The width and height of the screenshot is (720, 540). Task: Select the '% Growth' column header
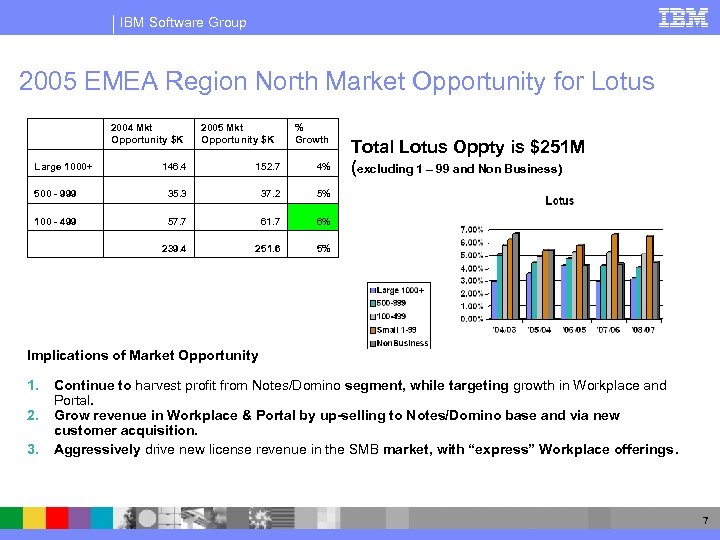pyautogui.click(x=313, y=134)
